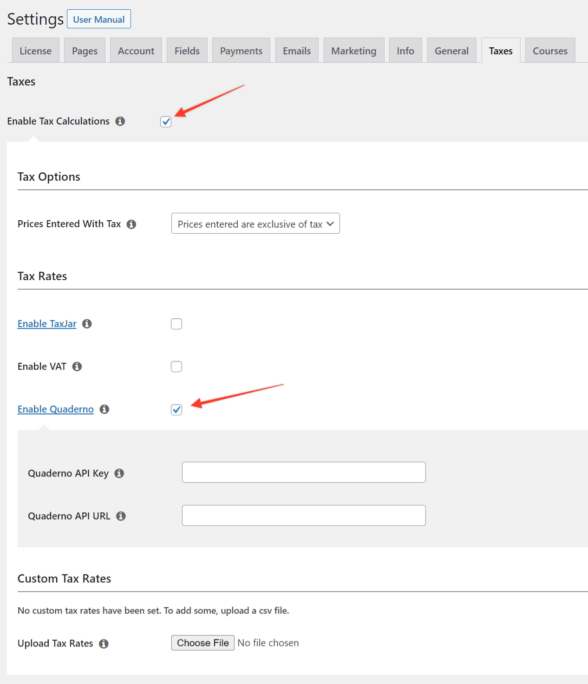The height and width of the screenshot is (684, 588).
Task: Focus the Quaderno API URL field
Action: tap(304, 516)
